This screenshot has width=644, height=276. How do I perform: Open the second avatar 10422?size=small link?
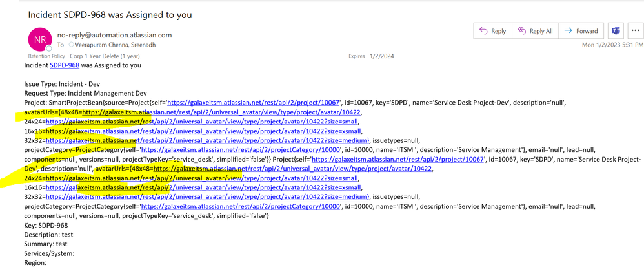click(203, 178)
